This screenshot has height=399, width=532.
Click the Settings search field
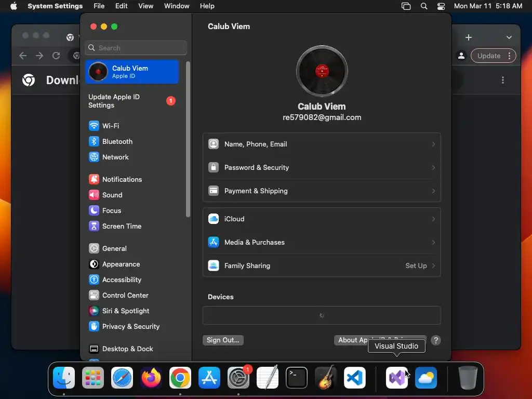coord(136,48)
